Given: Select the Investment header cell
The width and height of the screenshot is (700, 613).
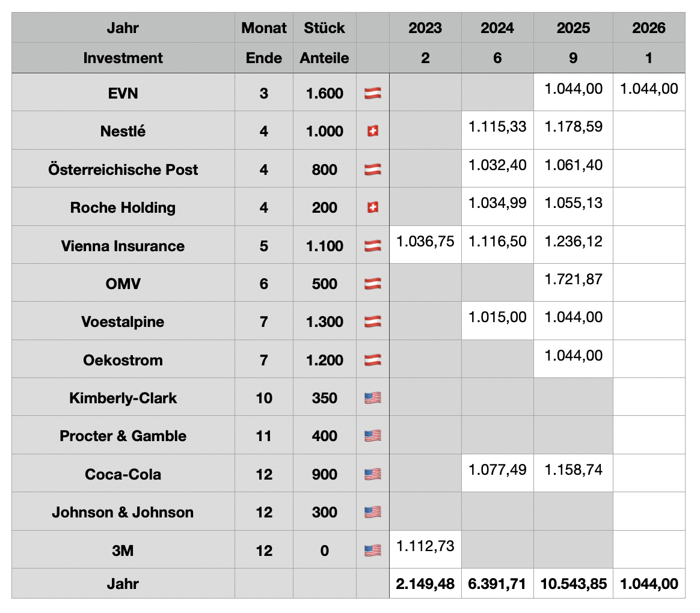Looking at the screenshot, I should pyautogui.click(x=123, y=58).
